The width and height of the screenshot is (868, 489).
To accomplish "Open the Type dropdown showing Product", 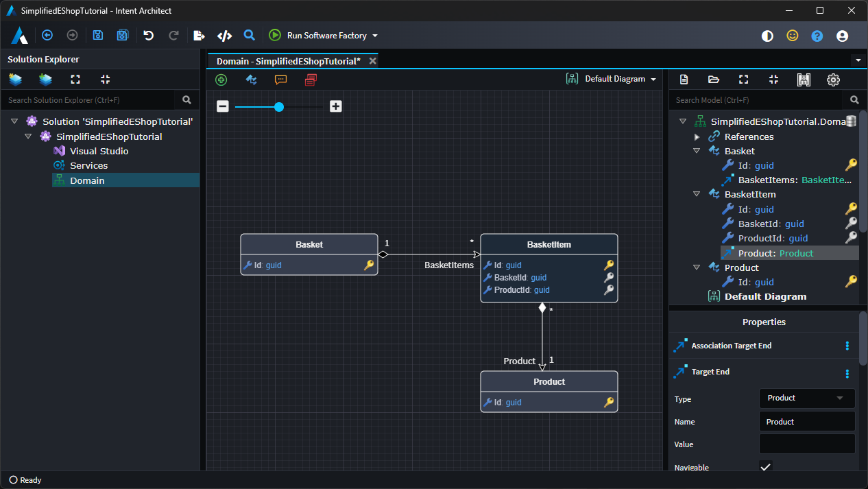I will 807,398.
